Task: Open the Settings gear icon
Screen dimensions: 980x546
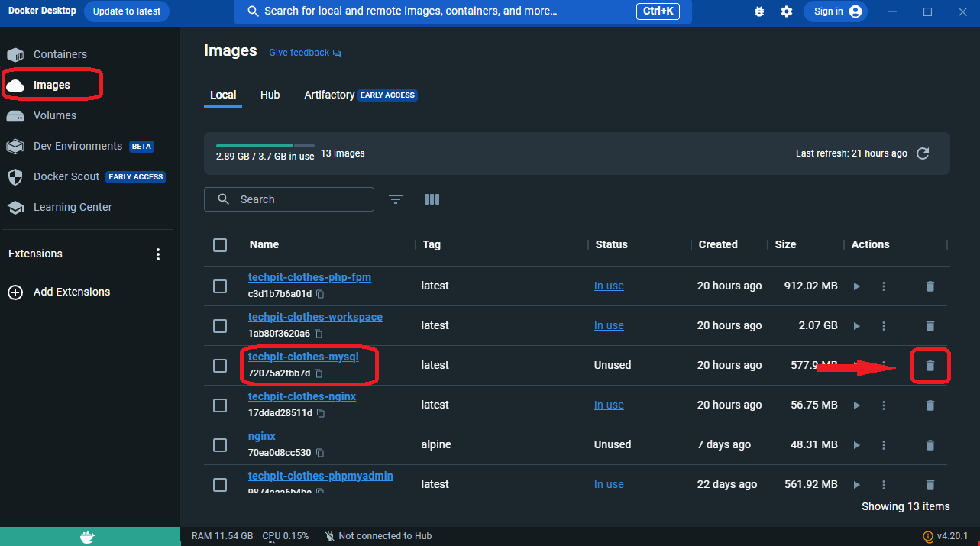Action: 787,11
